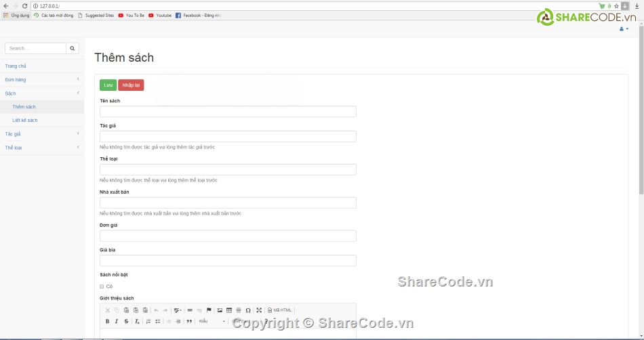Click the browser download arrow icon

point(637,6)
